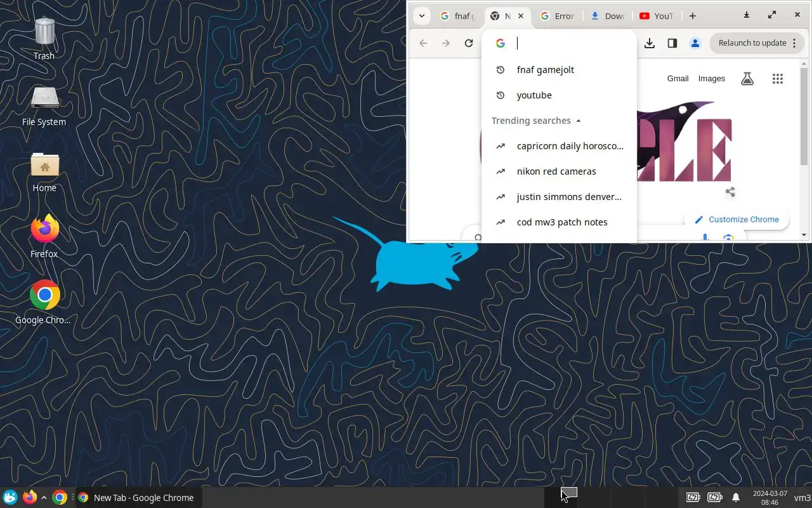Click the Chrome launcher in the taskbar
The width and height of the screenshot is (812, 508).
coord(60,497)
